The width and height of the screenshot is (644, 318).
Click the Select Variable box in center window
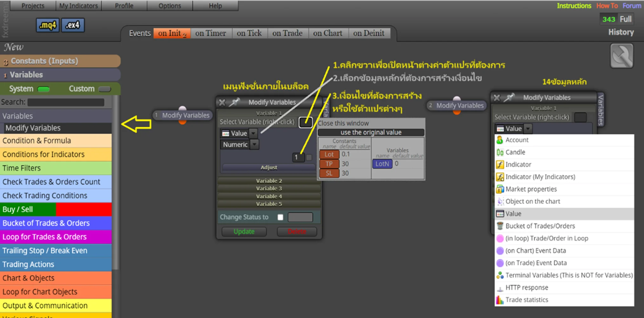[x=305, y=122]
